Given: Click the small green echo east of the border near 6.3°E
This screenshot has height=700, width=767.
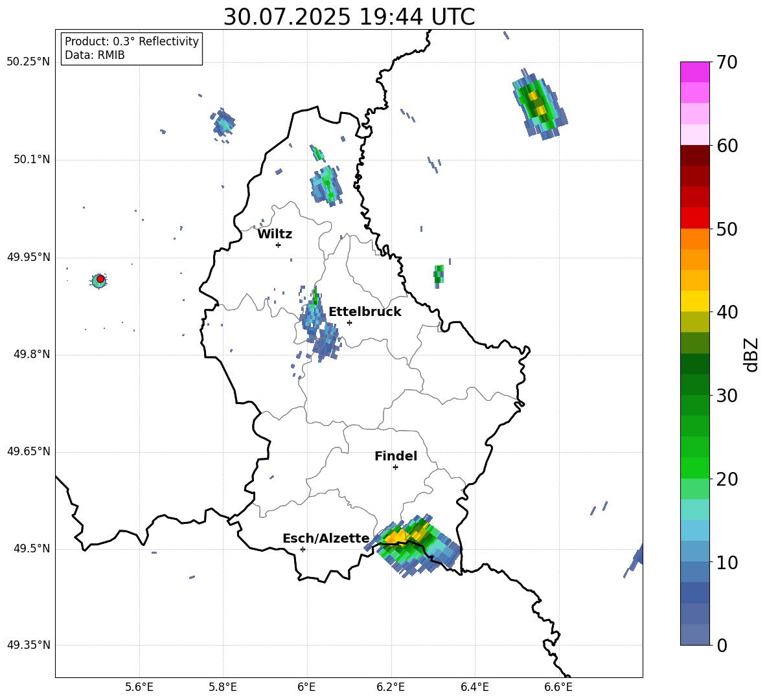Looking at the screenshot, I should pos(439,277).
